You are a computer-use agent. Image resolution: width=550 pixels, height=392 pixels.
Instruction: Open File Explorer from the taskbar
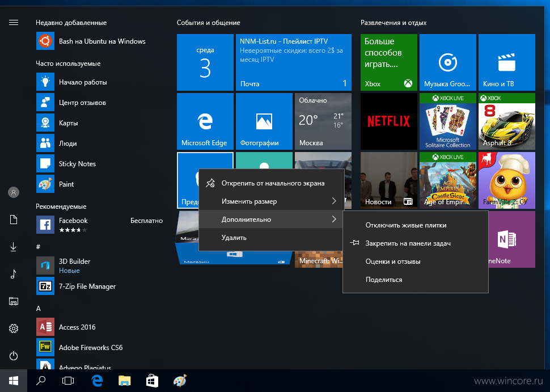[125, 381]
